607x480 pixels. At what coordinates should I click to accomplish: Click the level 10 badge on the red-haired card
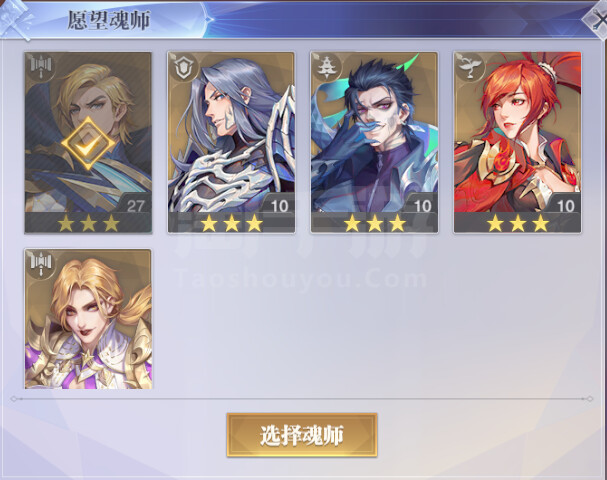click(566, 206)
